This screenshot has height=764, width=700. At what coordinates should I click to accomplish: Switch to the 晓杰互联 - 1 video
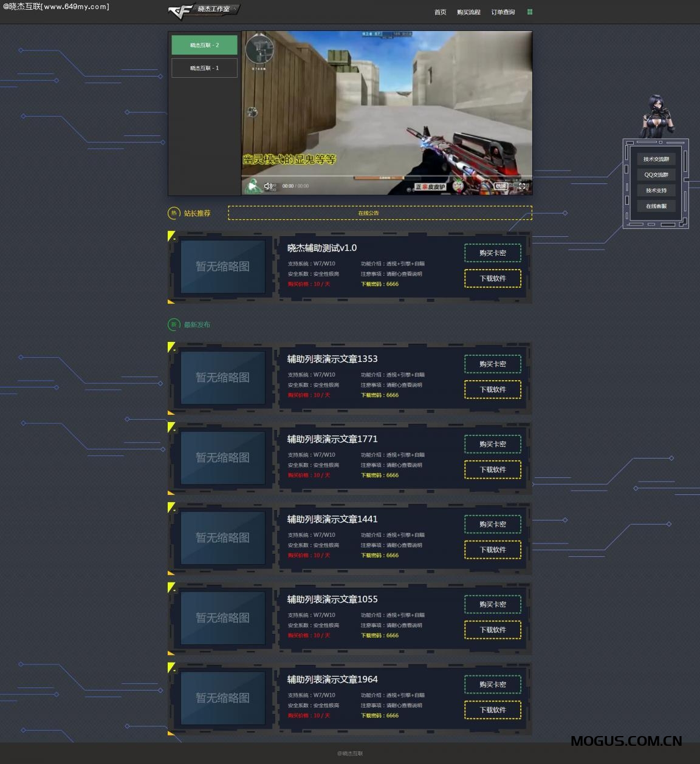(x=204, y=68)
